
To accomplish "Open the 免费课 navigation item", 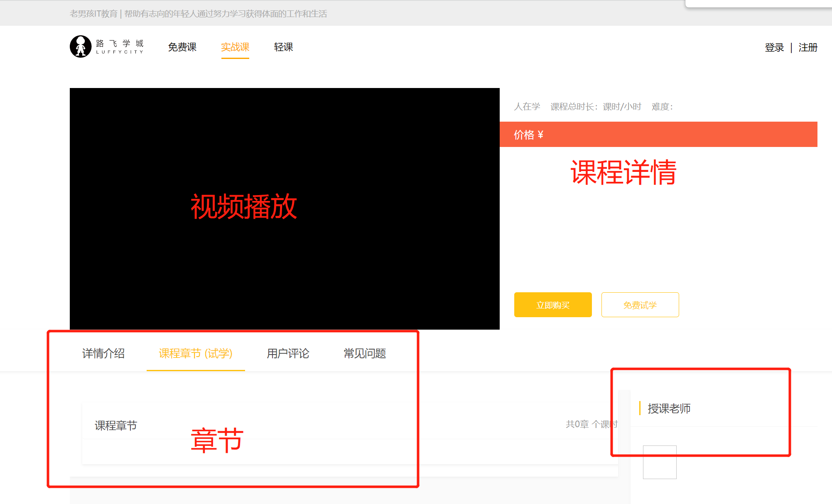I will [x=182, y=47].
